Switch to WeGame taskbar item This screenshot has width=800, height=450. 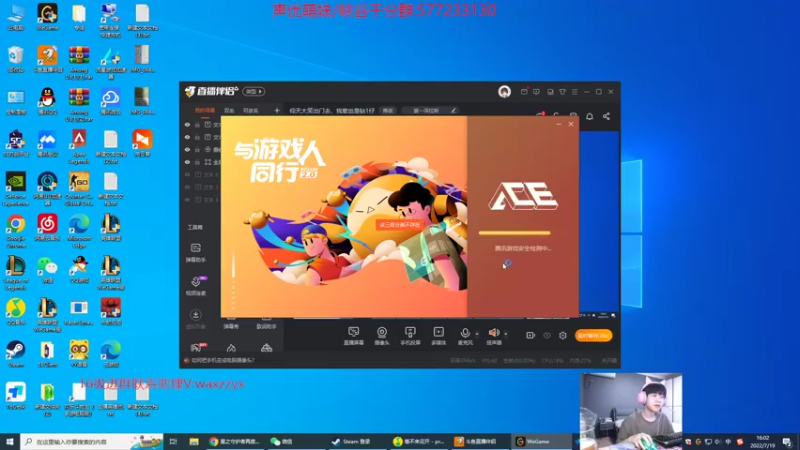click(541, 441)
